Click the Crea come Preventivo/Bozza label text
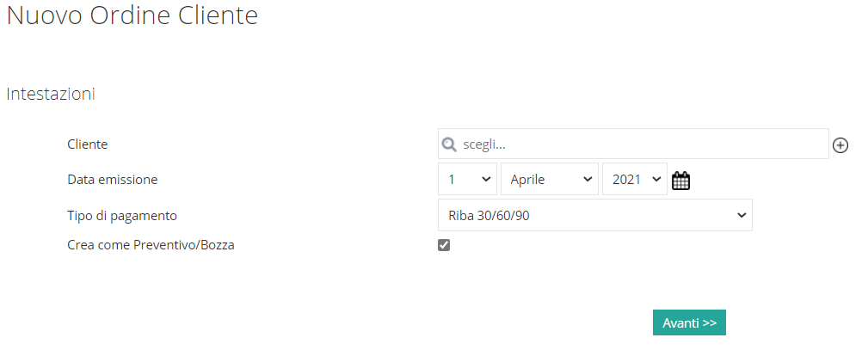This screenshot has width=868, height=350. pyautogui.click(x=151, y=245)
